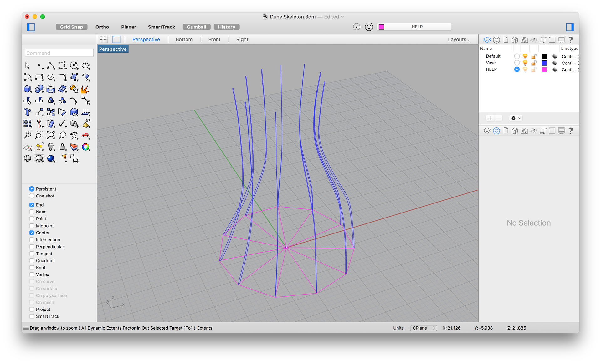The width and height of the screenshot is (601, 364).
Task: Toggle the left sidebar panel button
Action: [x=31, y=27]
